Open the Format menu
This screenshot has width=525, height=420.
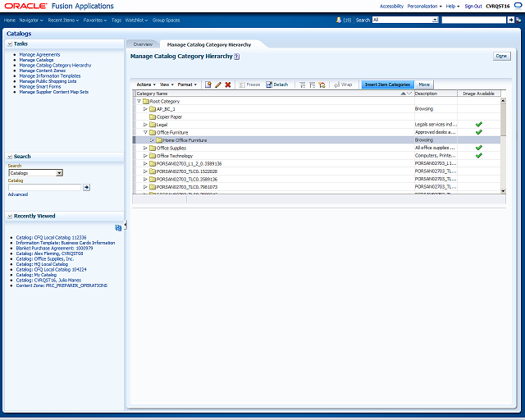(187, 84)
